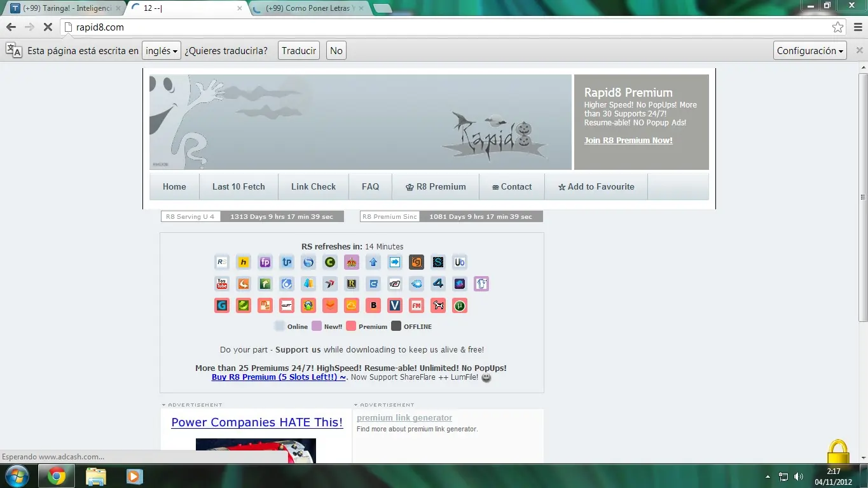Close the translation bar
868x488 pixels.
[859, 50]
